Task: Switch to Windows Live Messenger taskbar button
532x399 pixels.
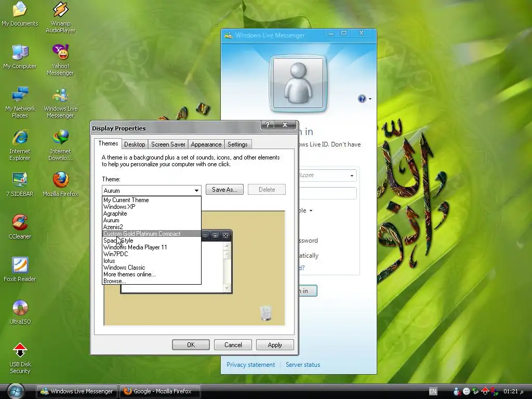Action: click(x=77, y=391)
